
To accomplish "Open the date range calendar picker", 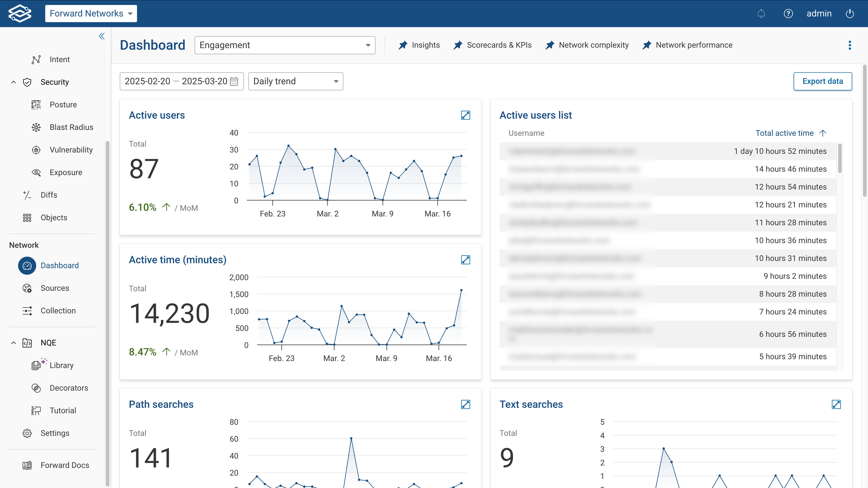I will pyautogui.click(x=234, y=81).
